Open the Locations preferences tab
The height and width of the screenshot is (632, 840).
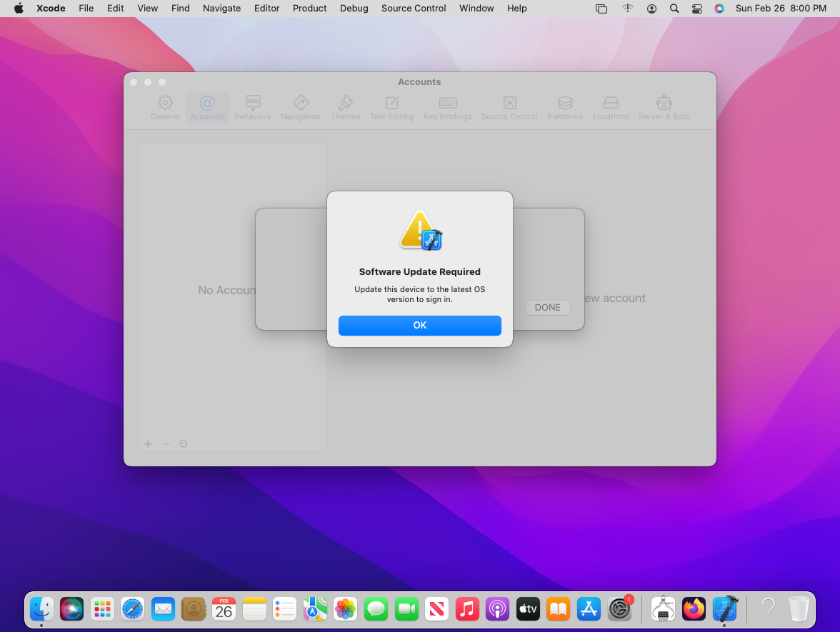pyautogui.click(x=611, y=109)
